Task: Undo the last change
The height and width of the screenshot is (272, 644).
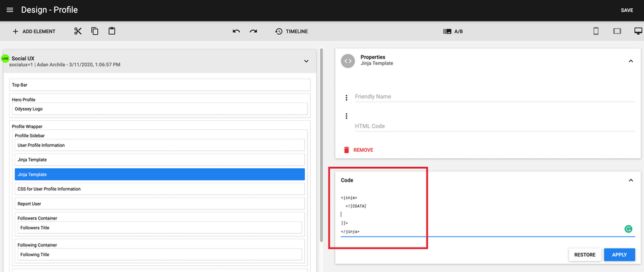Action: click(237, 32)
